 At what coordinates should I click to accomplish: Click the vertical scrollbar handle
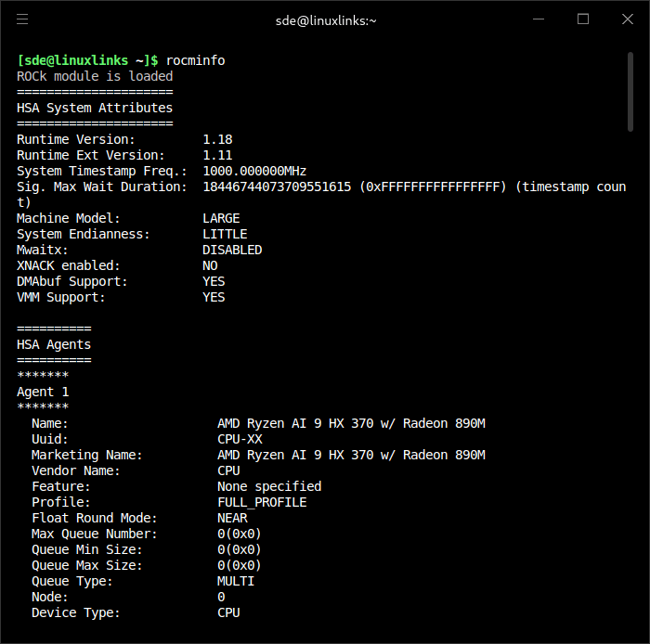click(630, 92)
